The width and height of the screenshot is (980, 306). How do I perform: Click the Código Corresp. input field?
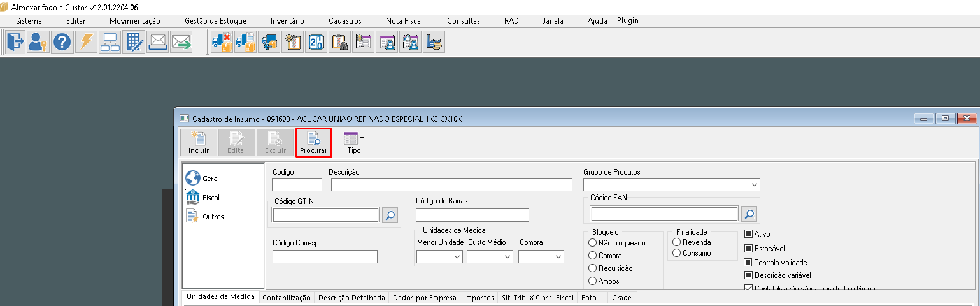(325, 256)
